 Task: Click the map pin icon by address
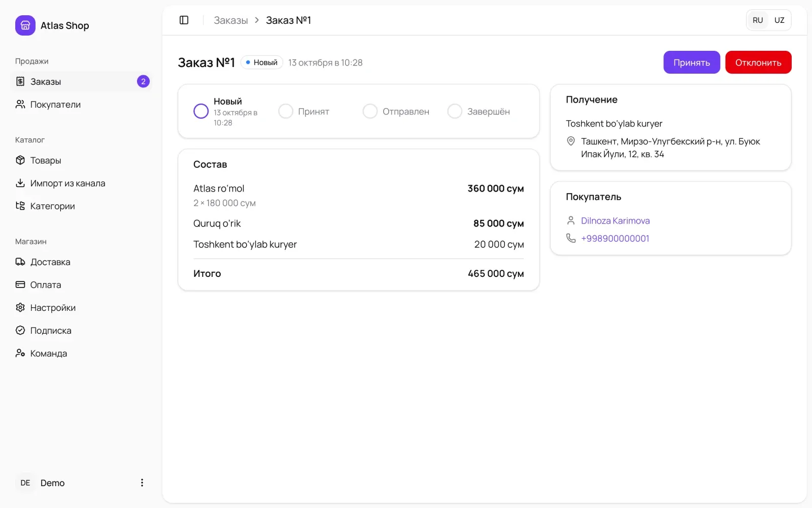click(571, 141)
